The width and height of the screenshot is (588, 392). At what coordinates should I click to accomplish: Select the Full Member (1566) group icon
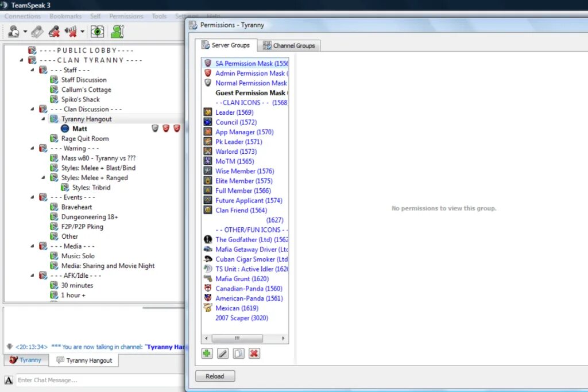(x=208, y=190)
